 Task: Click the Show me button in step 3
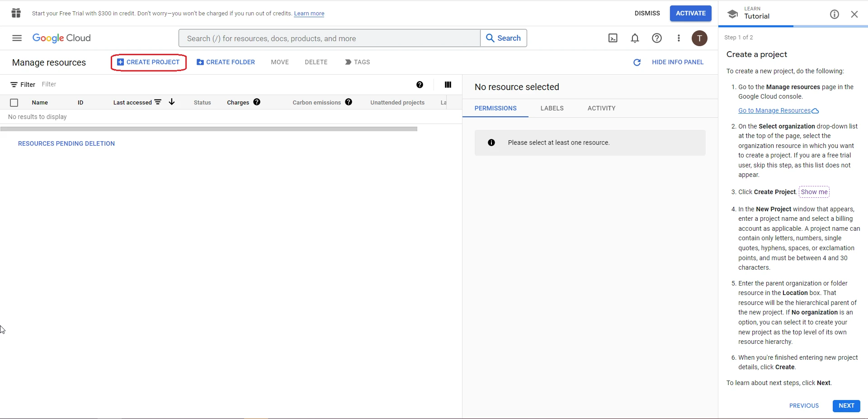[814, 192]
